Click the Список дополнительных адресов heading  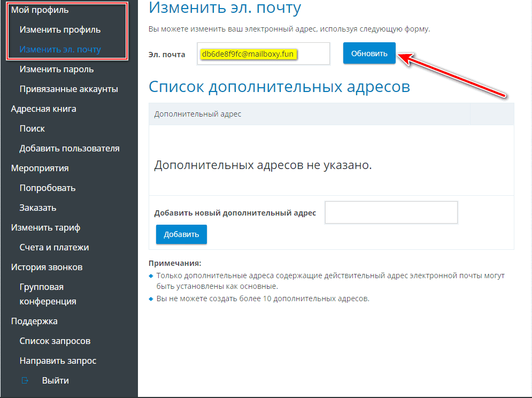click(x=279, y=87)
